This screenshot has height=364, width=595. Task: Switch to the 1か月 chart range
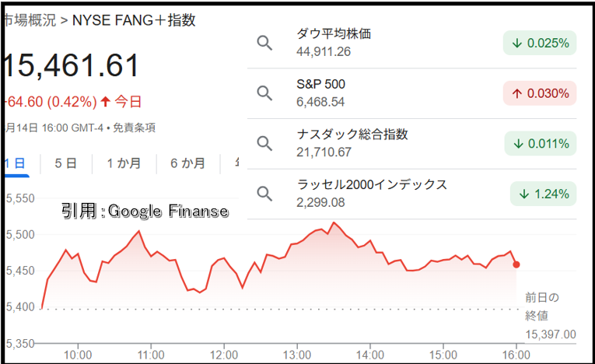pyautogui.click(x=124, y=163)
